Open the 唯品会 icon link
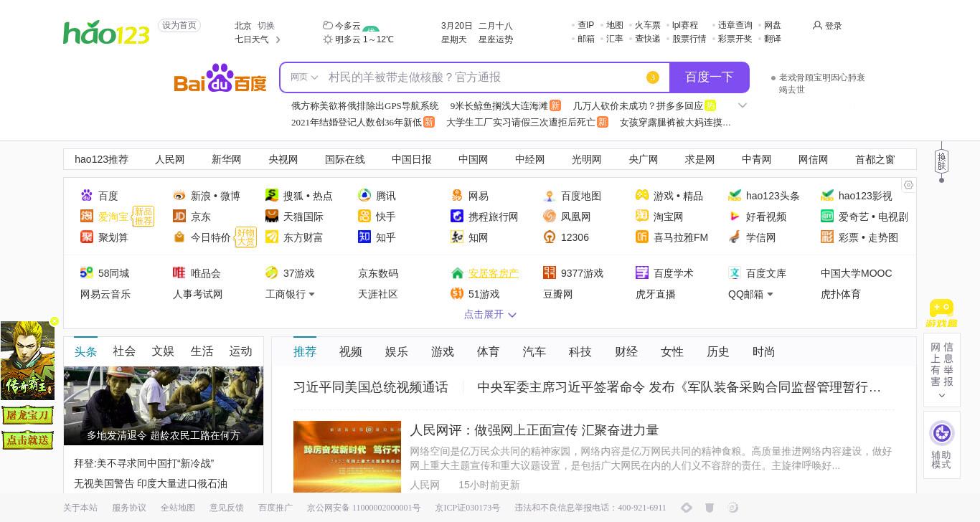Screen dimensions: 980x522 (x=179, y=272)
